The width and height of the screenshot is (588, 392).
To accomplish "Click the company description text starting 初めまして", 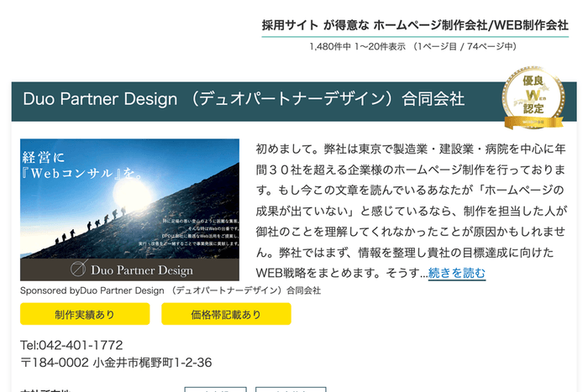I will 412,210.
